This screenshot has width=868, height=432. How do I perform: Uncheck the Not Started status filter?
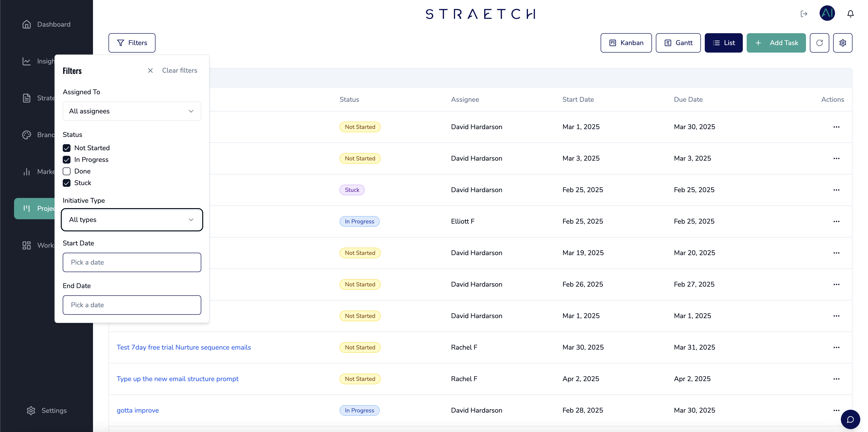(67, 148)
